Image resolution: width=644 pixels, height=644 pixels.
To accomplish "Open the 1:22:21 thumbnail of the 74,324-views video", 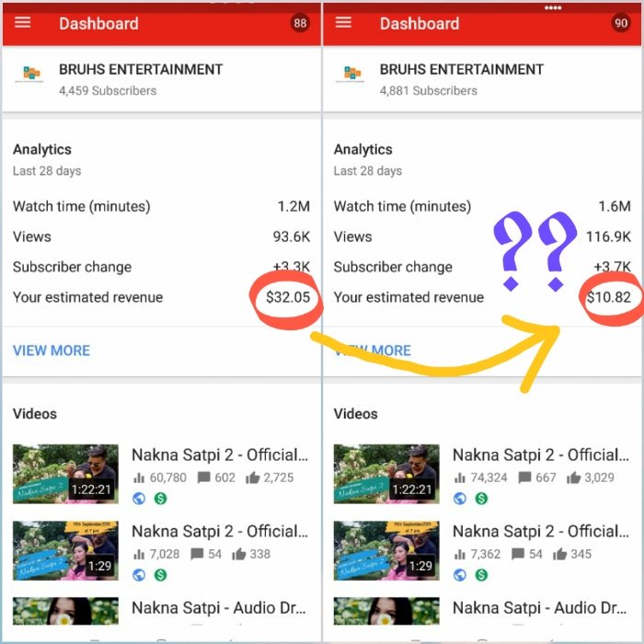I will [386, 474].
